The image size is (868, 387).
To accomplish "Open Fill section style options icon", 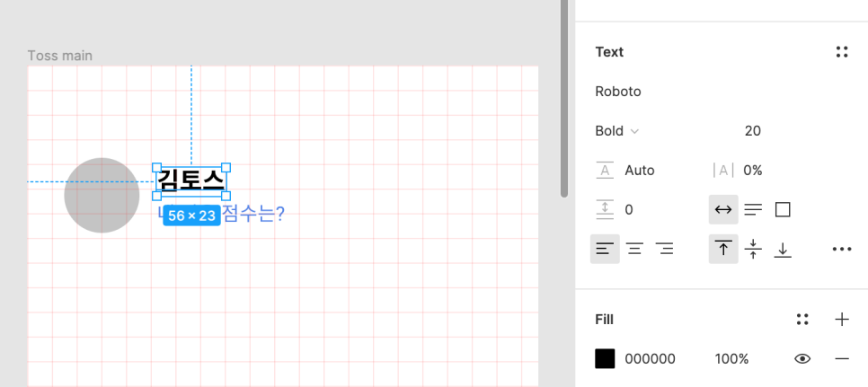I will tap(802, 319).
